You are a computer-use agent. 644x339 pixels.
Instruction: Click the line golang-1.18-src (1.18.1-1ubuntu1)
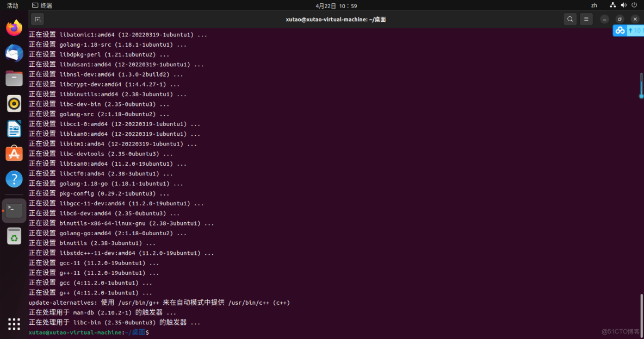click(x=108, y=45)
